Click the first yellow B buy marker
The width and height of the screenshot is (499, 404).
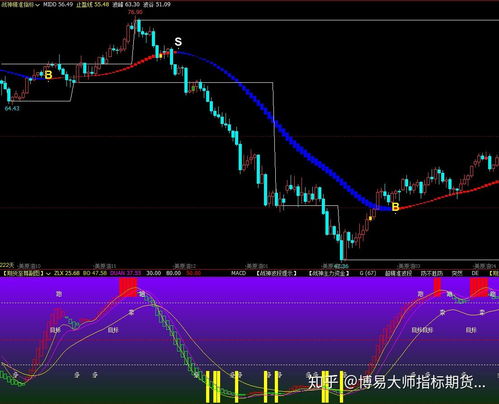click(x=48, y=75)
